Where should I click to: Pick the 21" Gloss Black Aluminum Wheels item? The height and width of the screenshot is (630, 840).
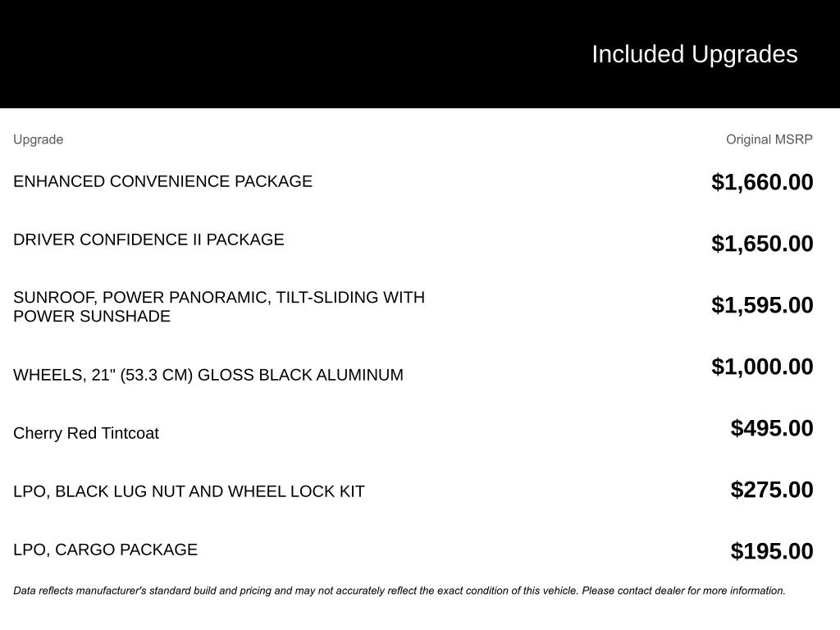click(208, 375)
